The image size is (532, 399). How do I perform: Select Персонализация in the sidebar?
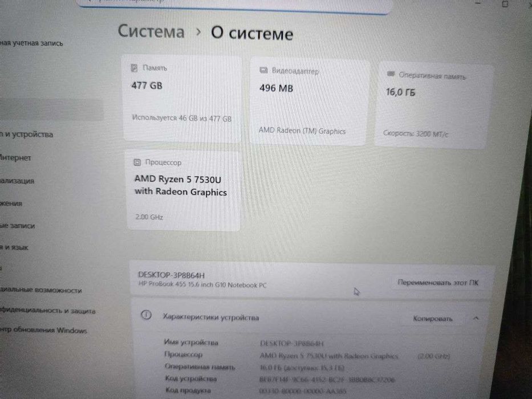coord(17,181)
